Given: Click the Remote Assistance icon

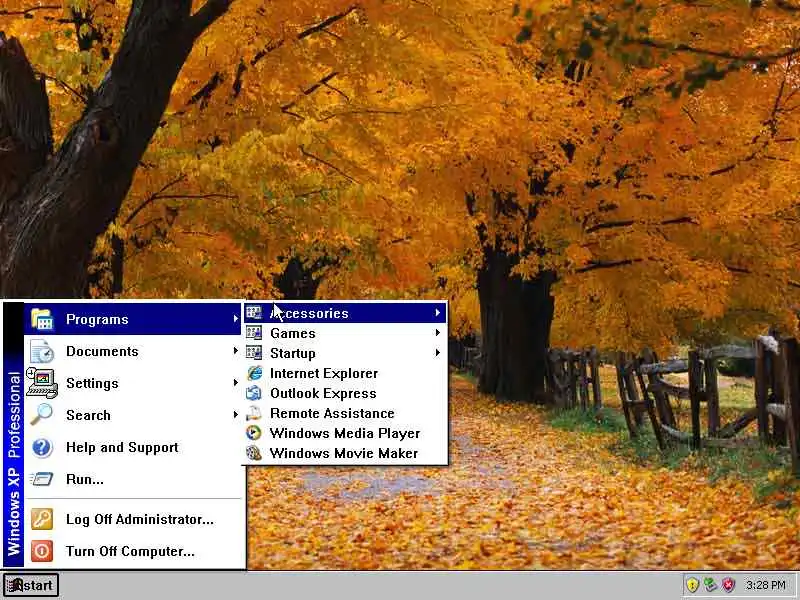Looking at the screenshot, I should pos(254,413).
